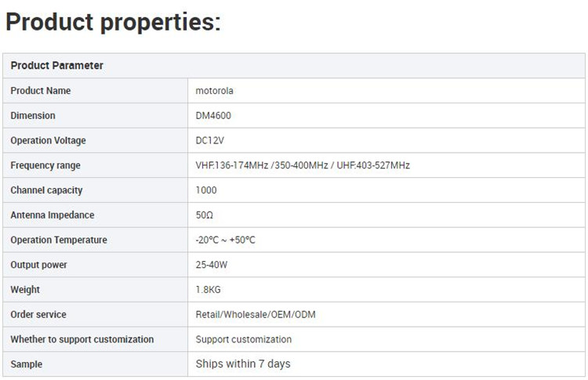
Task: Select the DM4600 value text
Action: [213, 116]
